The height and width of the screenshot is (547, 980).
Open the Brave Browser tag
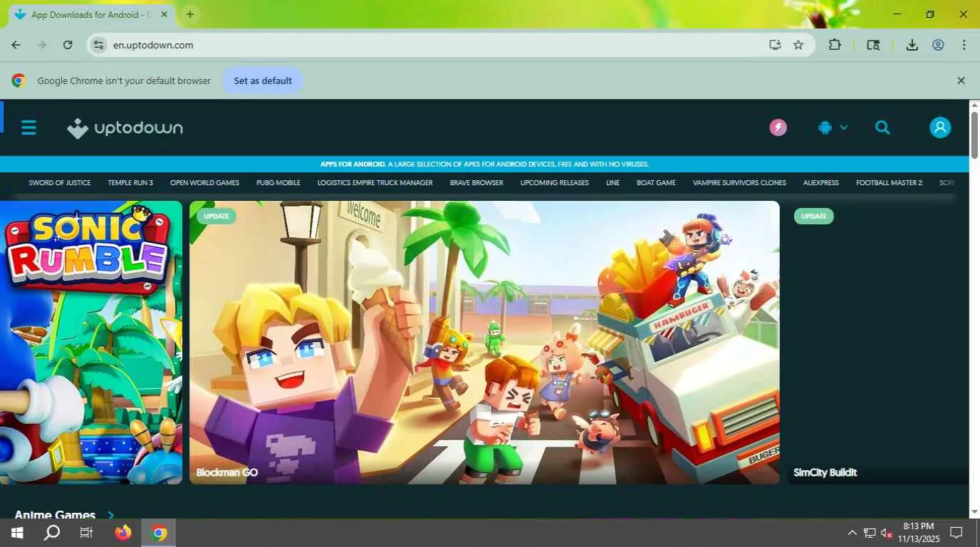tap(476, 183)
